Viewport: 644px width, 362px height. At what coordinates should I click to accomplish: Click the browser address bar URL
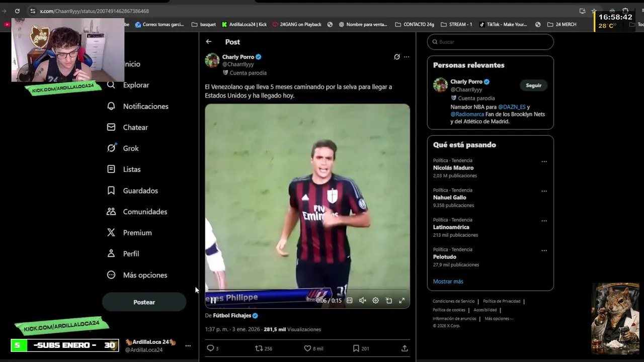[x=95, y=11]
